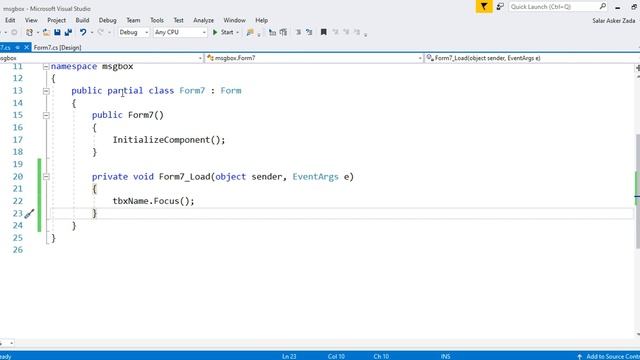Click the Comment Out Selection icon
This screenshot has width=640, height=360.
(298, 32)
